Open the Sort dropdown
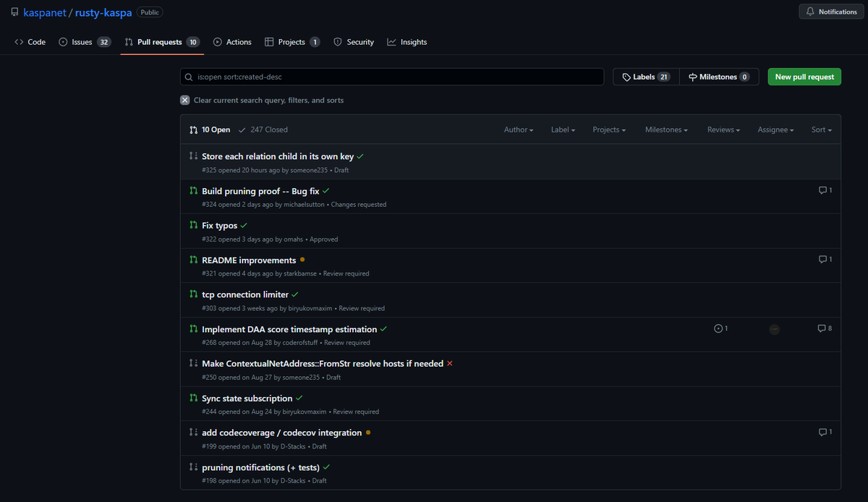The width and height of the screenshot is (868, 502). point(820,129)
